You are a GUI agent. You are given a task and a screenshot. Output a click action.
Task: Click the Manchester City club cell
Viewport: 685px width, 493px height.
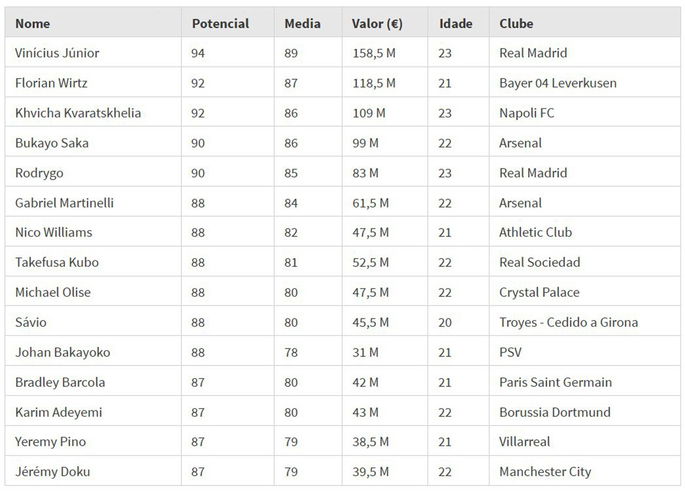pos(545,472)
